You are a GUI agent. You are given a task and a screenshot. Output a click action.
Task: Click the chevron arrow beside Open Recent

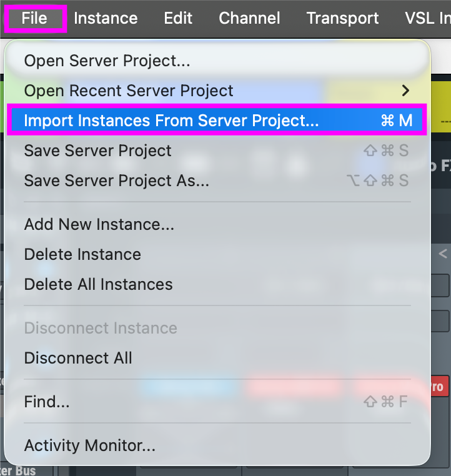pyautogui.click(x=406, y=91)
